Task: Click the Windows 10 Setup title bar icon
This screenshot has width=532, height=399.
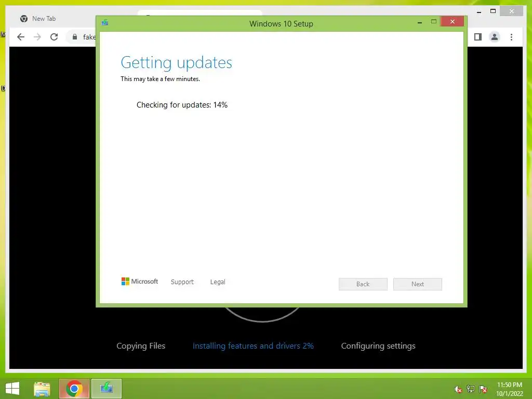Action: pyautogui.click(x=105, y=23)
